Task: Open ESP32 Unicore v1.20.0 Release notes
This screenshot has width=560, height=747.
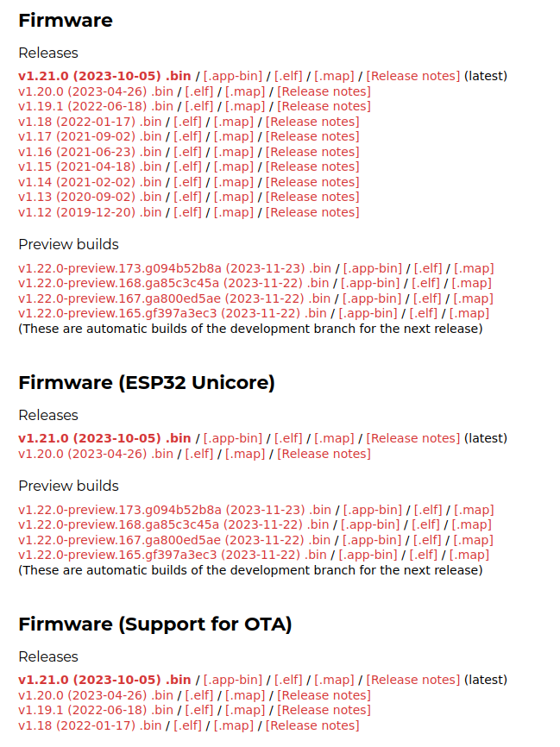Action: pos(324,453)
